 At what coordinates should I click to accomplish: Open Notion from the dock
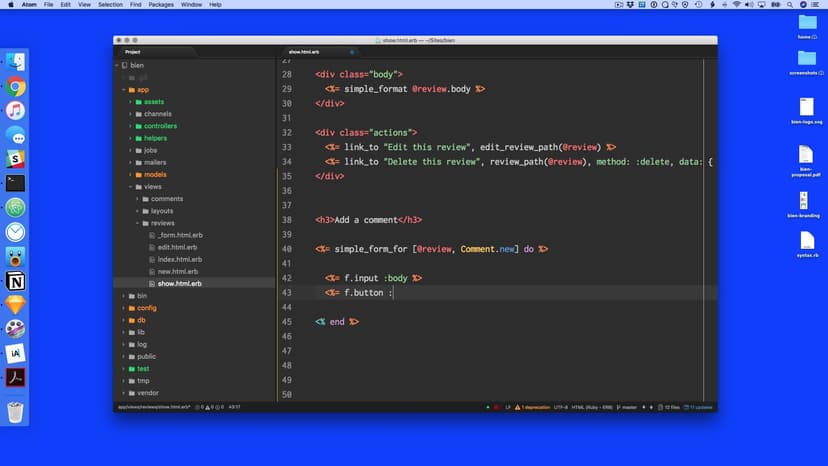15,280
